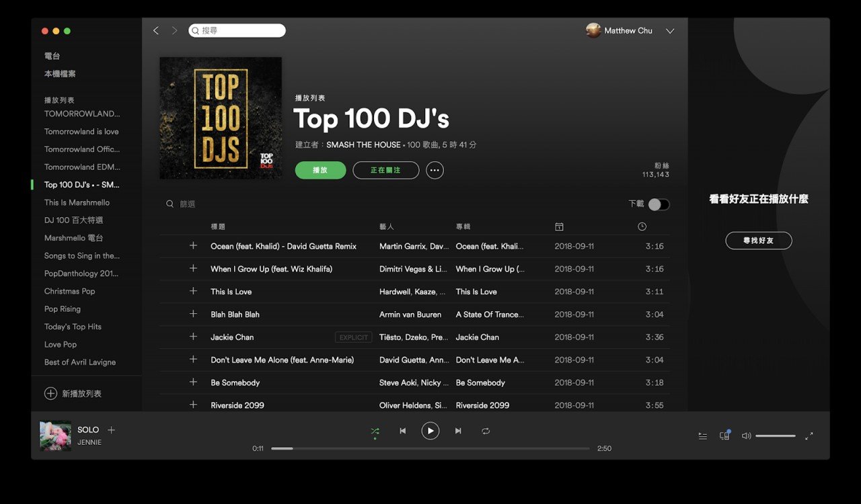Skip to previous track

pos(402,431)
